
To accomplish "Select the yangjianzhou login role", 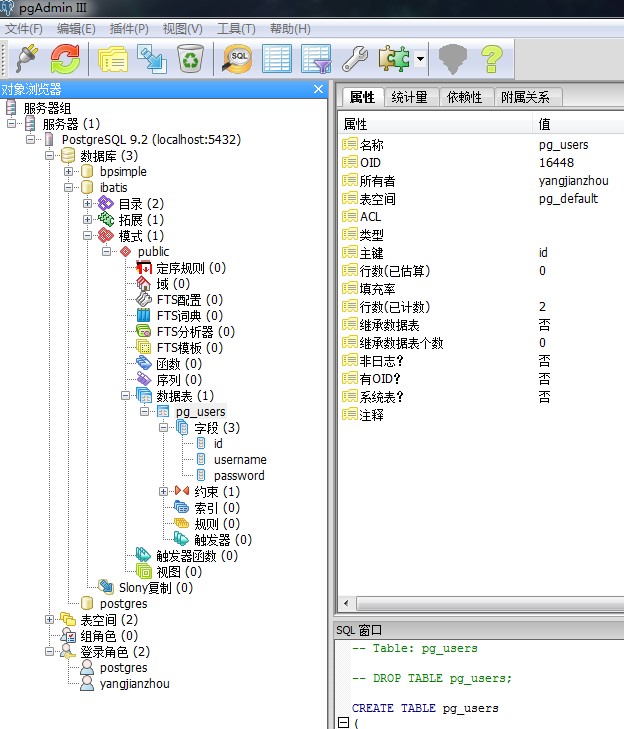I will [134, 683].
